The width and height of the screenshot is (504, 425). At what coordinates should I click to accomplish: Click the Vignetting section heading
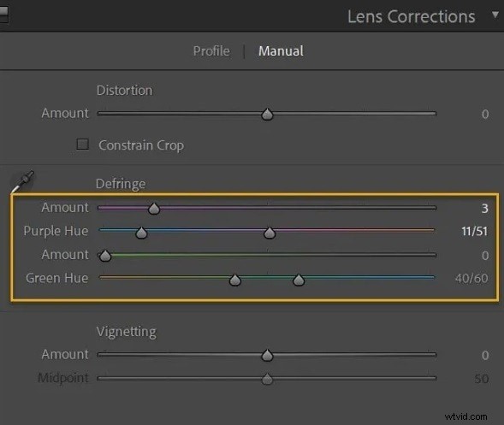(127, 332)
